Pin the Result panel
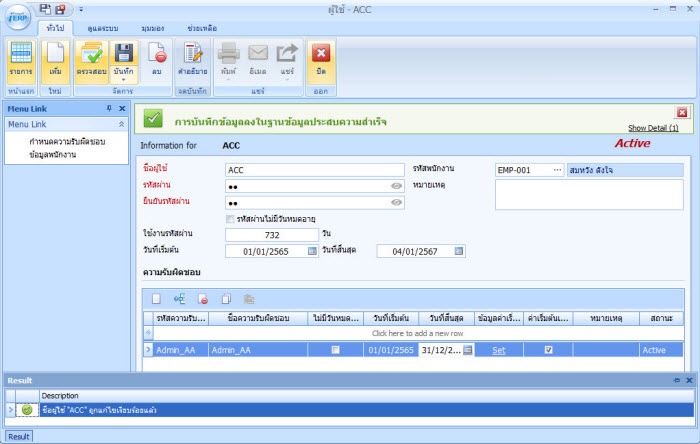 coord(676,380)
